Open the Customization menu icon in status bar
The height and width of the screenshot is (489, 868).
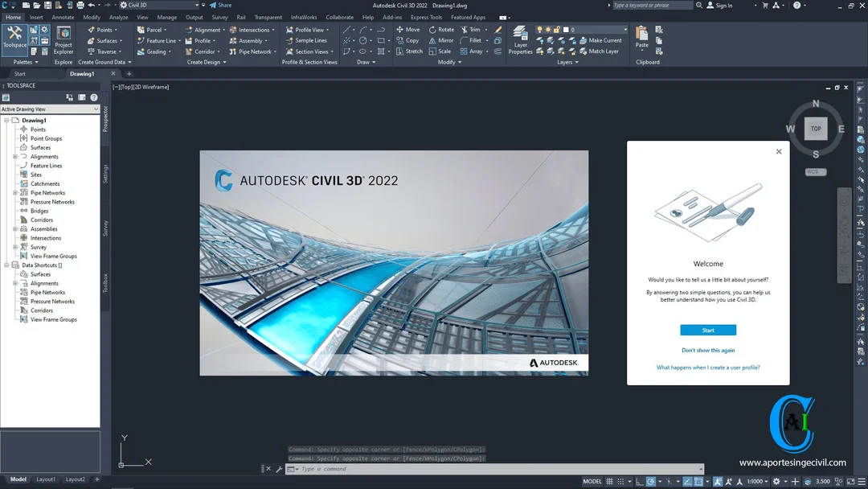pos(862,481)
